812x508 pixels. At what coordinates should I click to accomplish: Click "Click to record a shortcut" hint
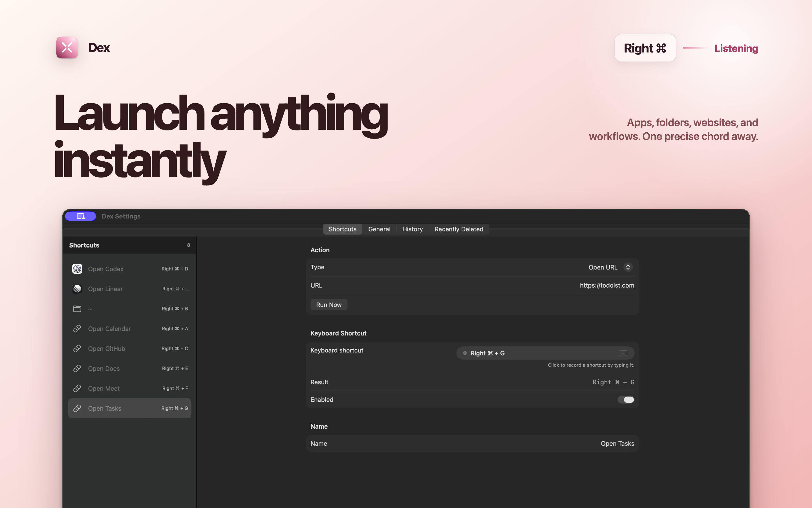click(x=591, y=365)
